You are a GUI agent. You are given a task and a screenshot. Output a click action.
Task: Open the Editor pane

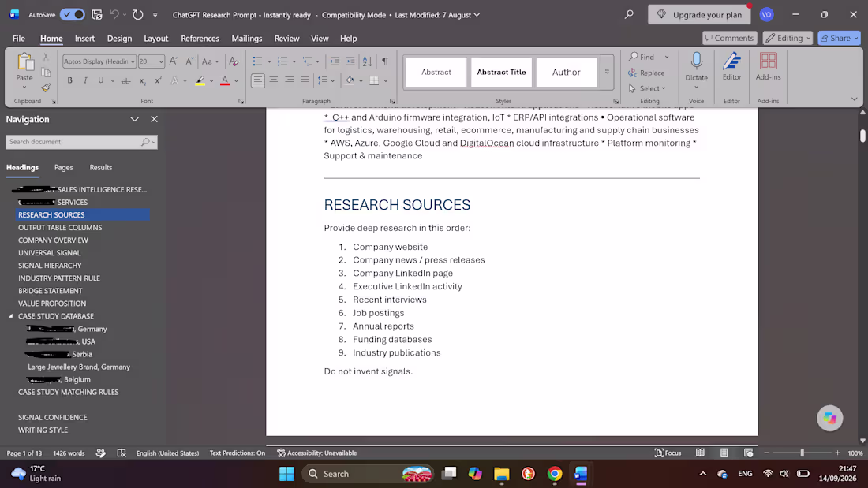pyautogui.click(x=731, y=68)
